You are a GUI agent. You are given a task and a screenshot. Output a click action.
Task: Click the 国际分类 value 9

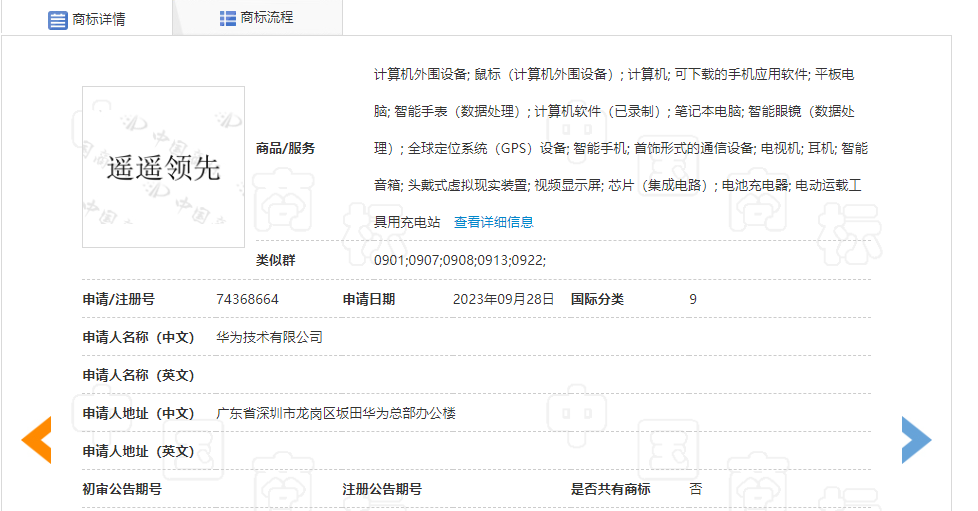[x=693, y=299]
